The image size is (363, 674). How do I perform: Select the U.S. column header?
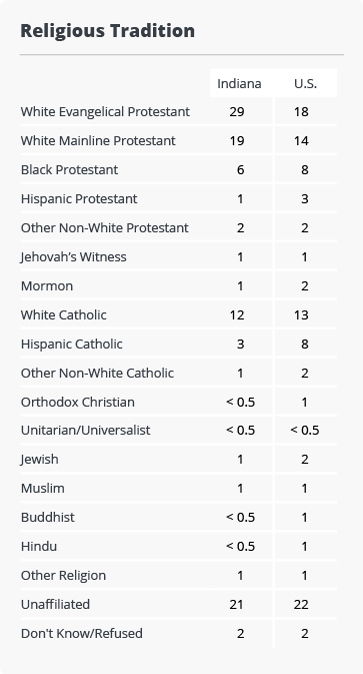[x=305, y=83]
